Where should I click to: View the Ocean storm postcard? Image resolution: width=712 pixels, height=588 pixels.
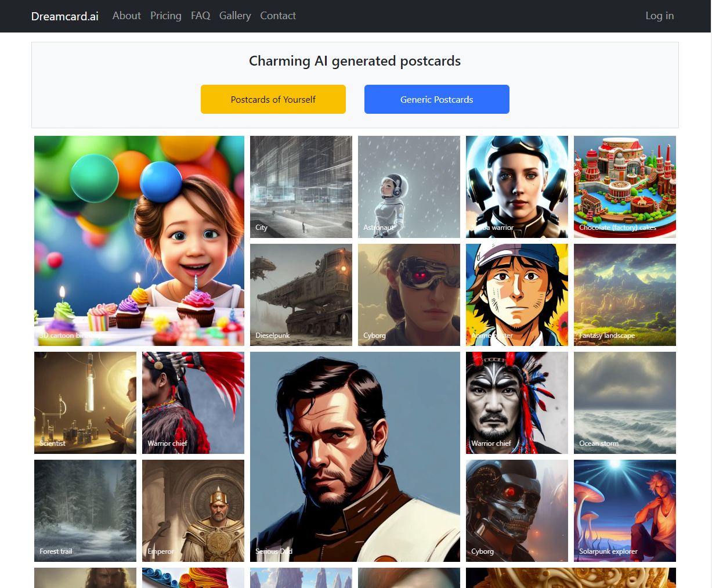[x=625, y=403]
